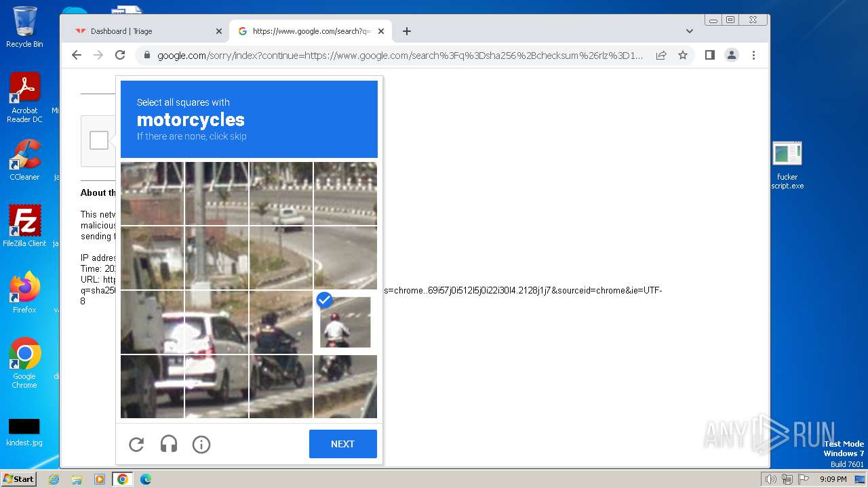868x488 pixels.
Task: Open Recycle Bin desktop icon
Action: click(24, 27)
